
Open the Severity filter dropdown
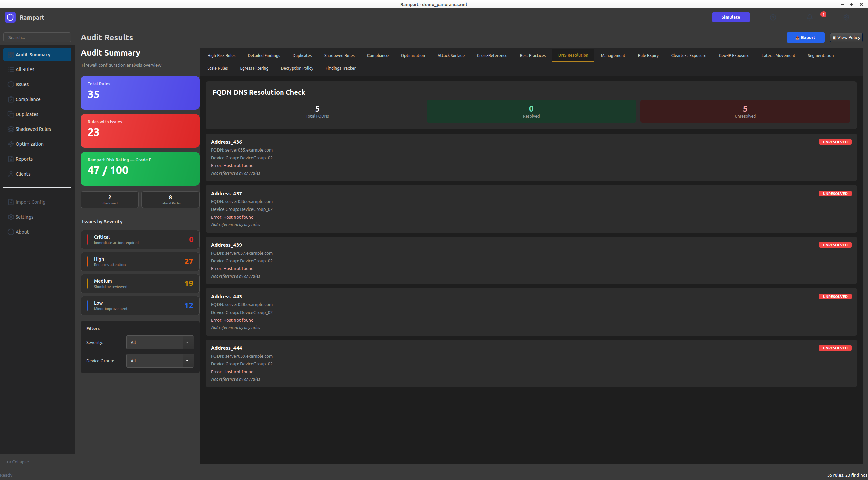[159, 342]
